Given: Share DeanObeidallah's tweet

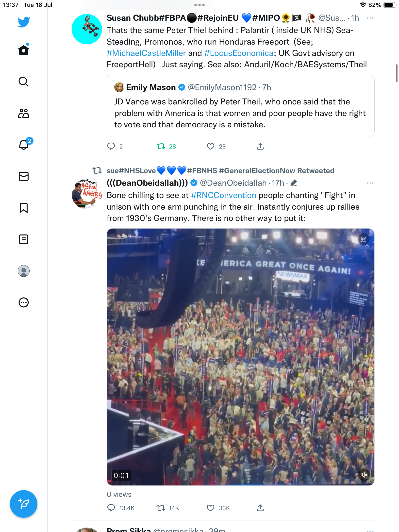Looking at the screenshot, I should [260, 508].
